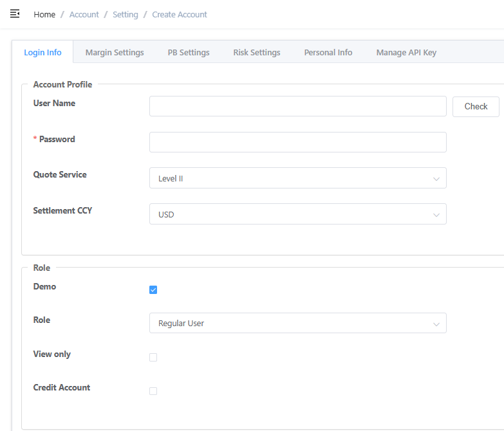
Task: Expand the Regular User role dropdown
Action: tap(297, 323)
